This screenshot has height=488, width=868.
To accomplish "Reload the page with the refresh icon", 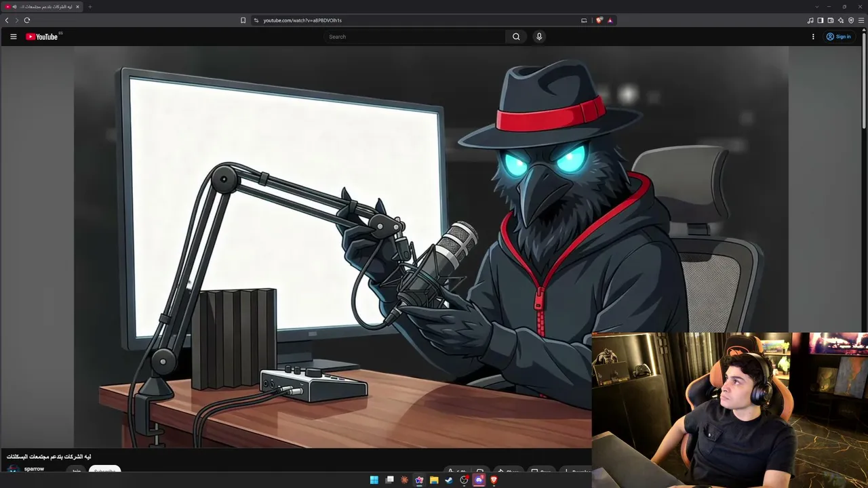I will [x=27, y=20].
